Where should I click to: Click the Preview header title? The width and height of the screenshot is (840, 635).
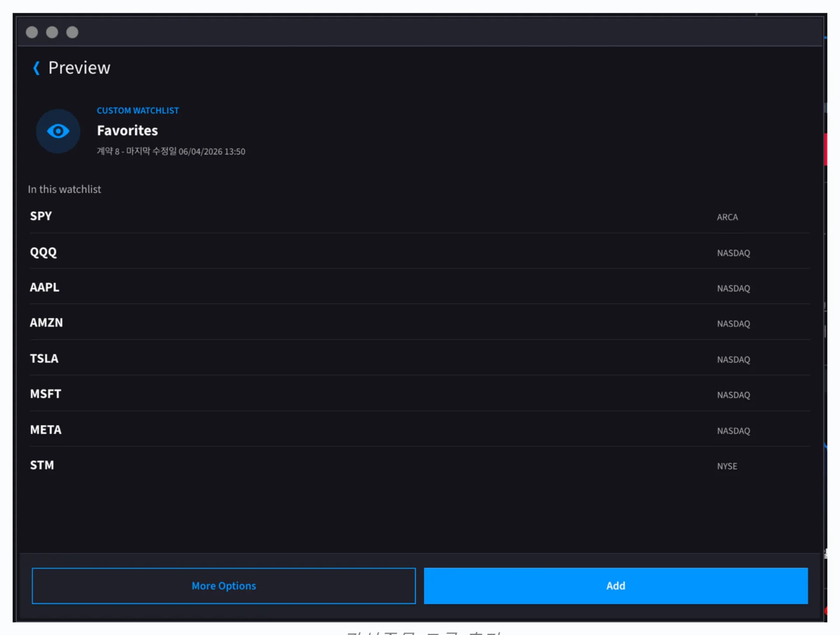pyautogui.click(x=79, y=68)
